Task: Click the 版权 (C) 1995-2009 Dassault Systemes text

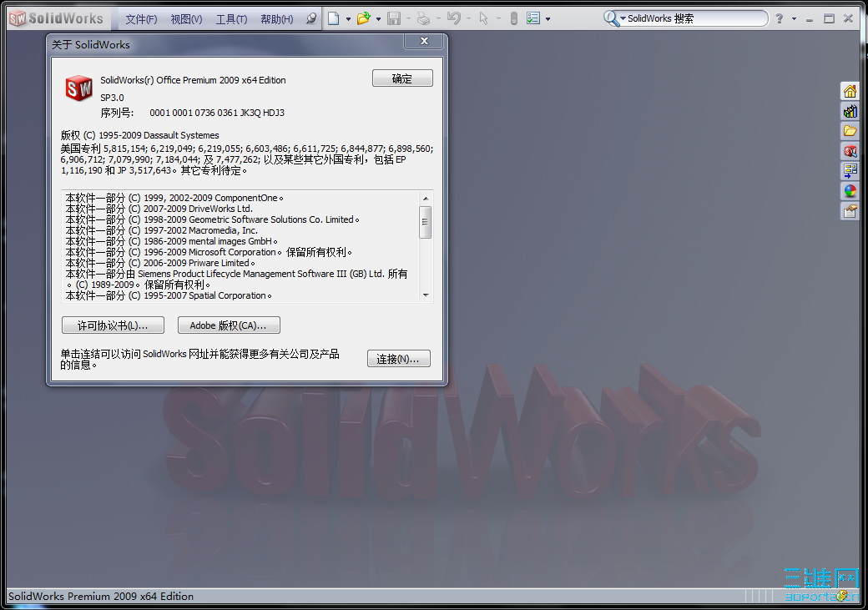Action: coord(139,135)
